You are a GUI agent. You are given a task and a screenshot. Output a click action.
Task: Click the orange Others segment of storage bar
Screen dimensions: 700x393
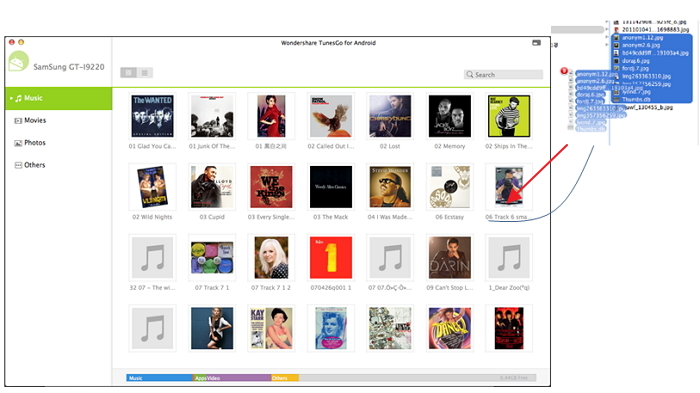pos(285,378)
